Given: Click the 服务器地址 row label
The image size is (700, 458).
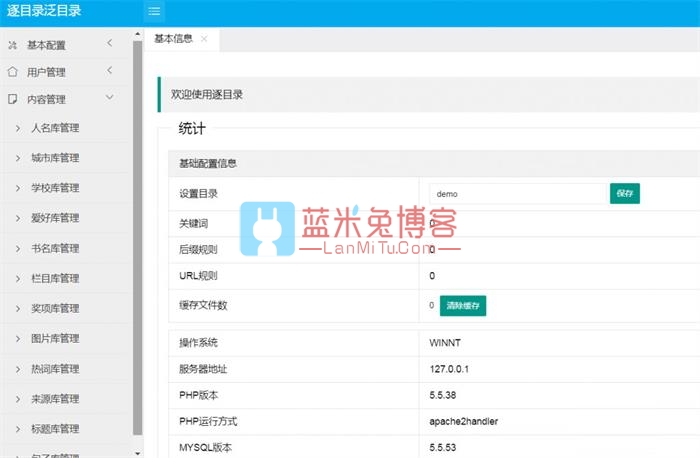Looking at the screenshot, I should pyautogui.click(x=203, y=369).
